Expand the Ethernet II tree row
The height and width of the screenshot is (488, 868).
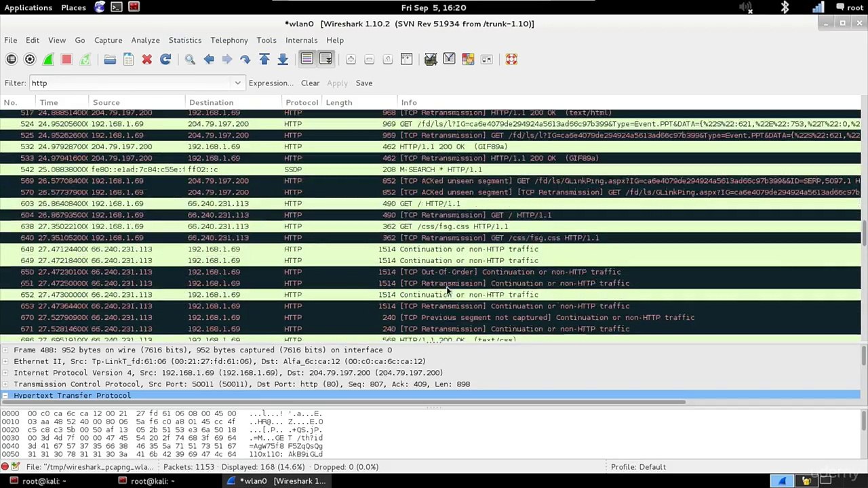pos(5,361)
